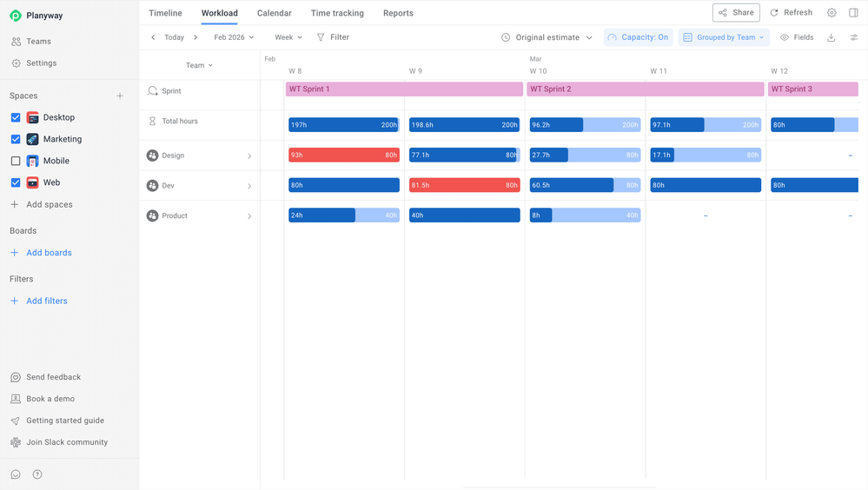The image size is (868, 490).
Task: Open the help question mark icon
Action: pyautogui.click(x=37, y=474)
